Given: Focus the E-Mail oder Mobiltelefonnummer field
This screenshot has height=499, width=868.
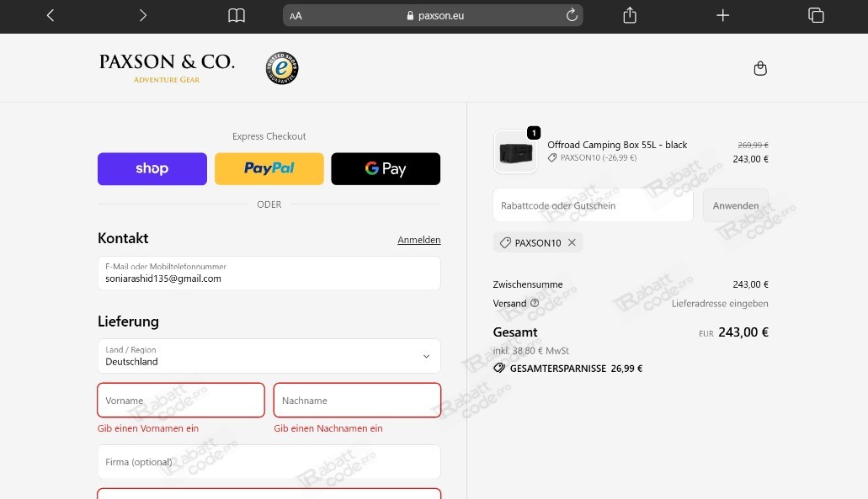Looking at the screenshot, I should pyautogui.click(x=269, y=273).
